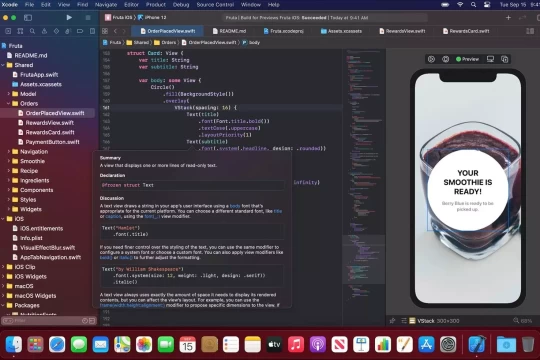The width and height of the screenshot is (540, 360).
Task: Select the Fruta iOS scheme
Action: tap(119, 17)
